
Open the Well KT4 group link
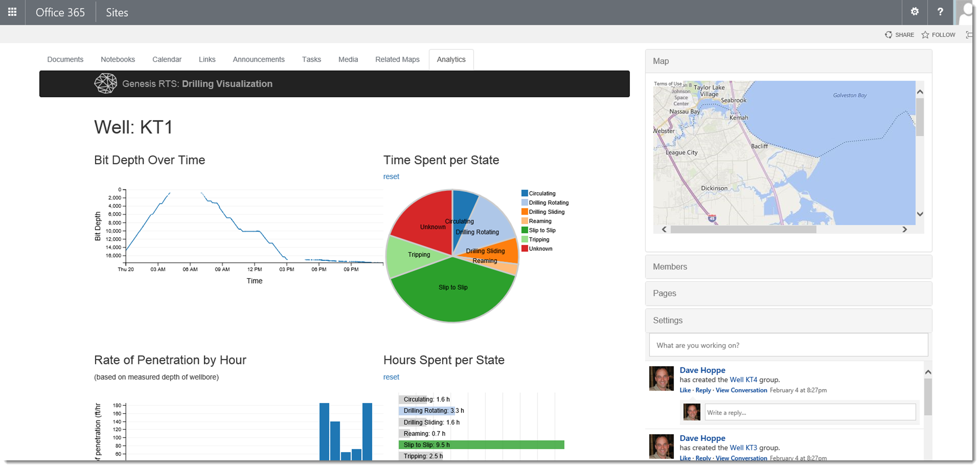tap(743, 380)
